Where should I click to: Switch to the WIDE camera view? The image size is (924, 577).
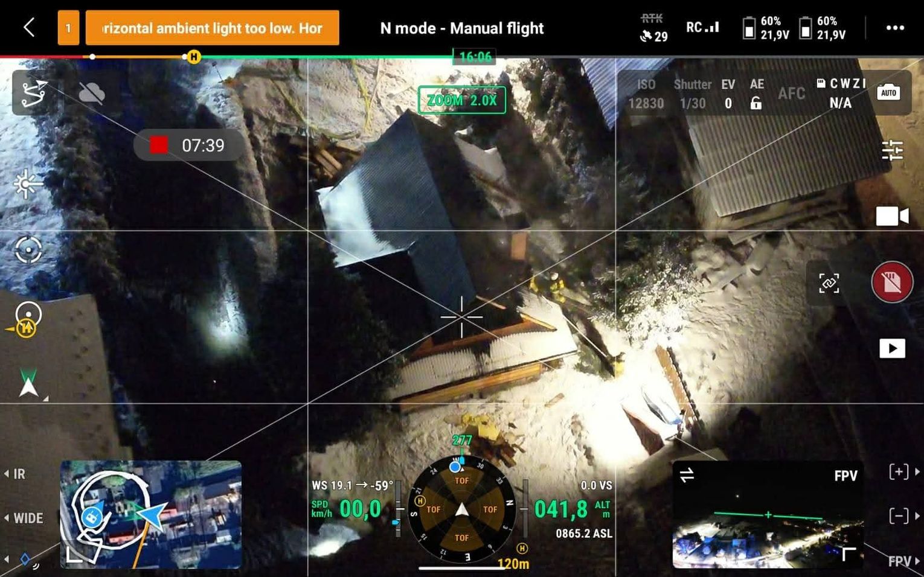point(27,518)
